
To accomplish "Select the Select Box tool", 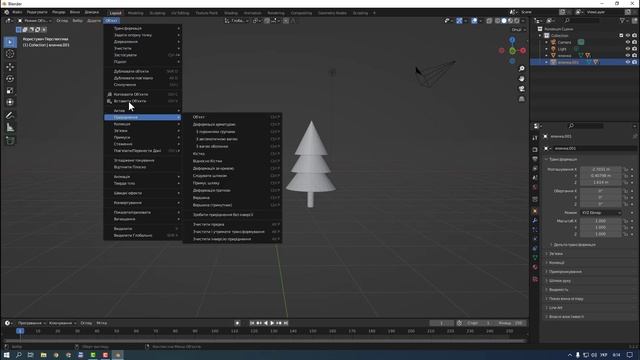I will (x=10, y=42).
